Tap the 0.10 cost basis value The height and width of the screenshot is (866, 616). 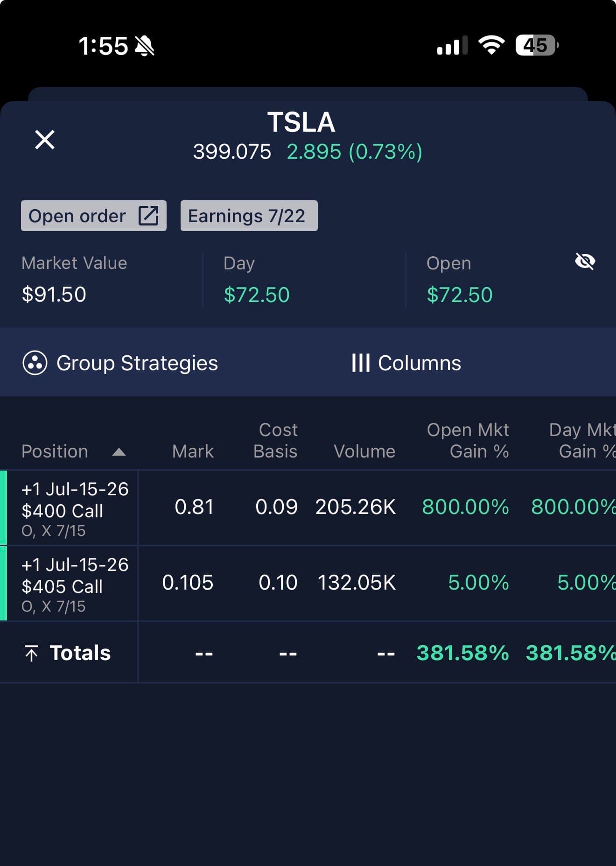tap(278, 583)
